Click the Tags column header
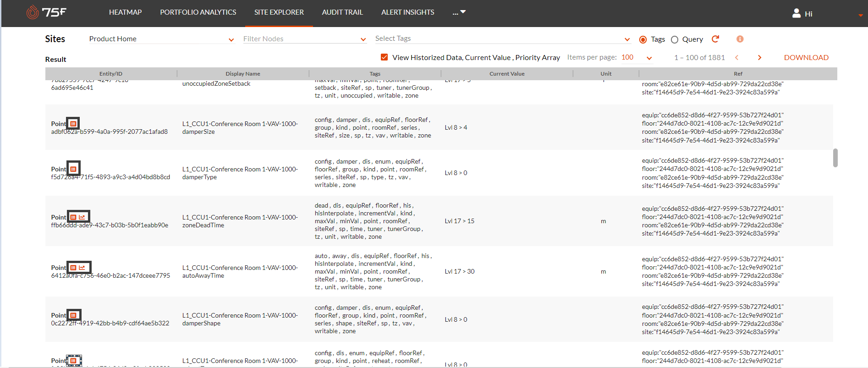868x368 pixels. (375, 74)
